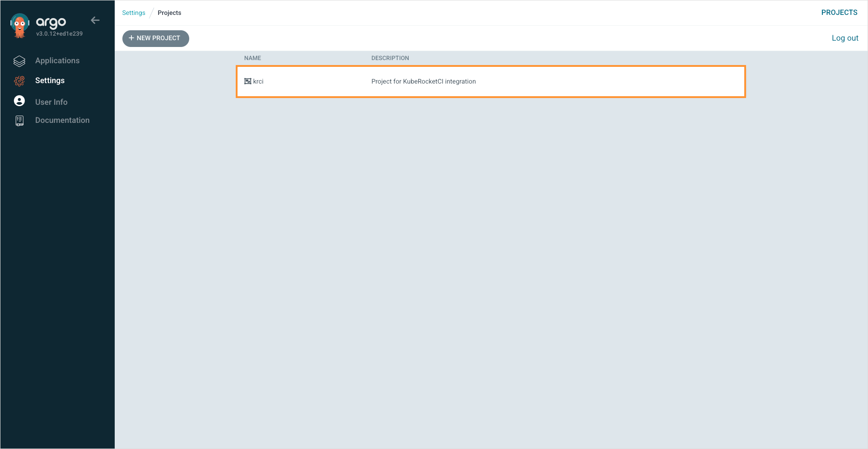Click the User Info avatar icon
Viewport: 868px width, 449px height.
point(19,101)
